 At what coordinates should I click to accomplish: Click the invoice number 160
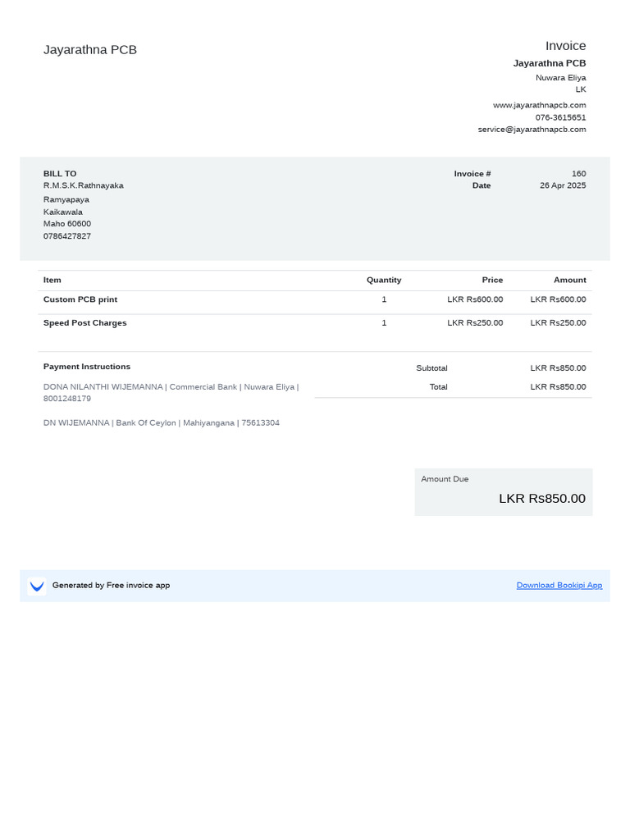pos(578,174)
